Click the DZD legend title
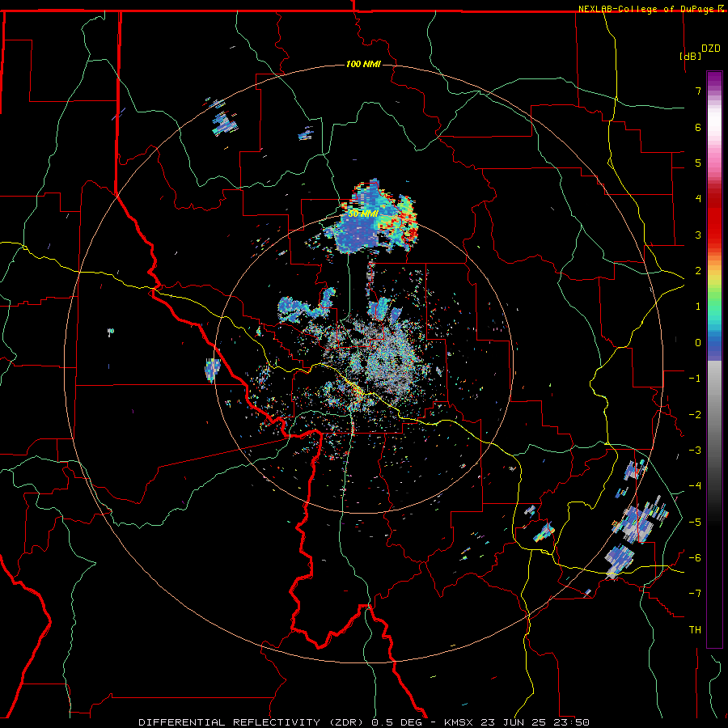Image resolution: width=728 pixels, height=728 pixels. (711, 49)
